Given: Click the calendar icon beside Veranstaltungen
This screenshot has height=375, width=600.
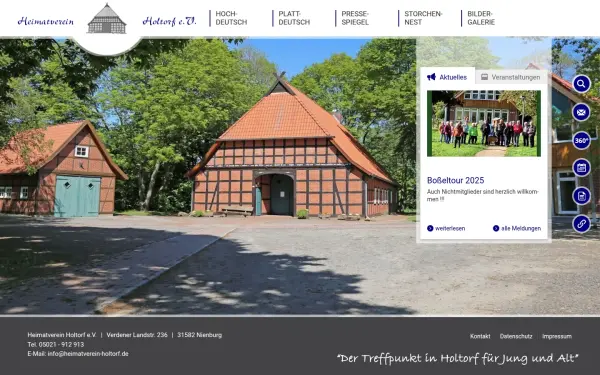Looking at the screenshot, I should tap(484, 77).
